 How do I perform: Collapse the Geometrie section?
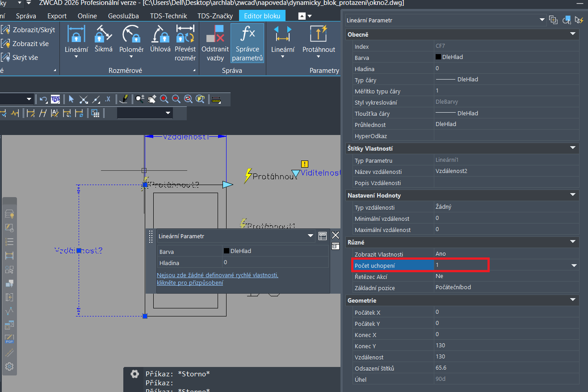573,300
